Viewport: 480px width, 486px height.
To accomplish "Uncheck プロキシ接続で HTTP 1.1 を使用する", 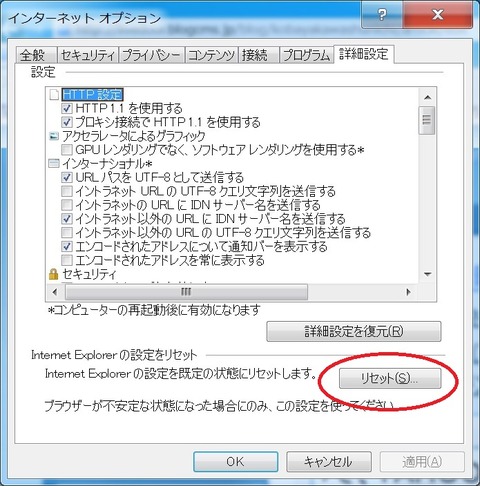I will 67,122.
